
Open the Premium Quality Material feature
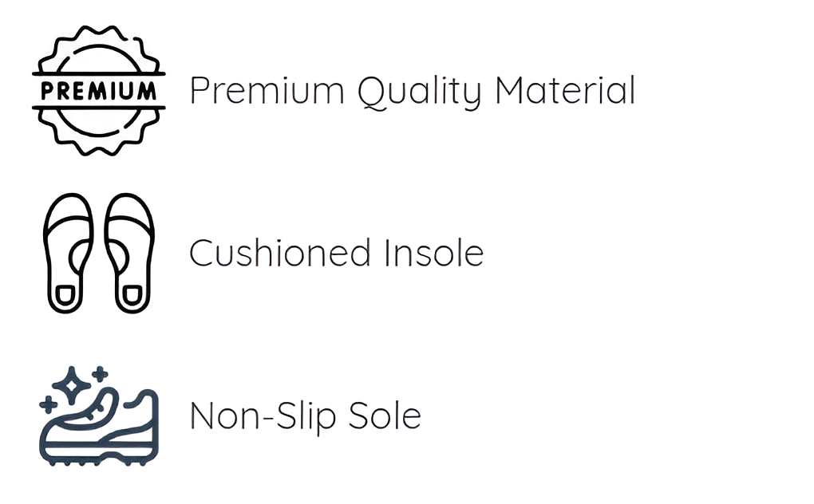[x=412, y=91]
